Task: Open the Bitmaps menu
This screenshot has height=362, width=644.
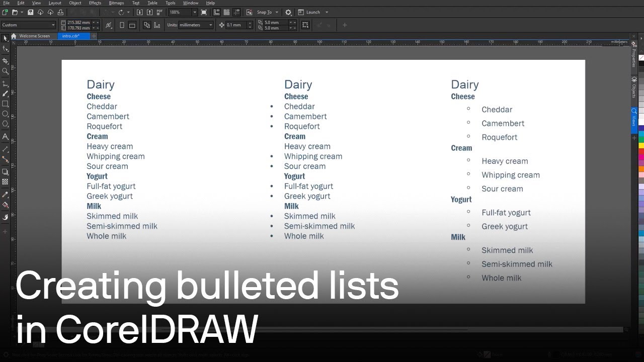Action: 116,3
